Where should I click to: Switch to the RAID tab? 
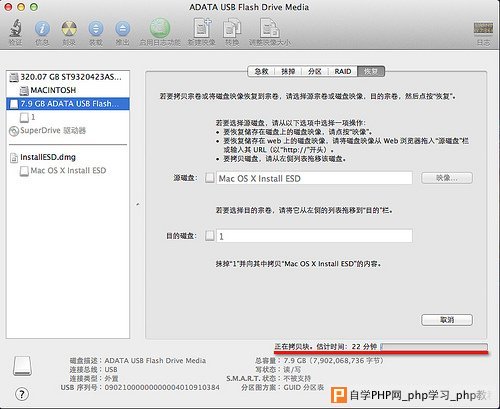coord(343,71)
